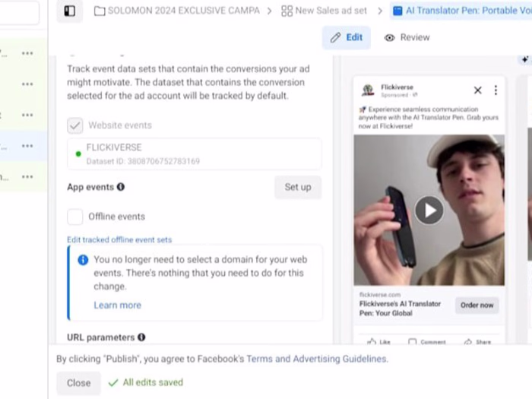Open the highlighted row's three-dot menu in left list
Screen dimensions: 532x399
click(x=27, y=146)
